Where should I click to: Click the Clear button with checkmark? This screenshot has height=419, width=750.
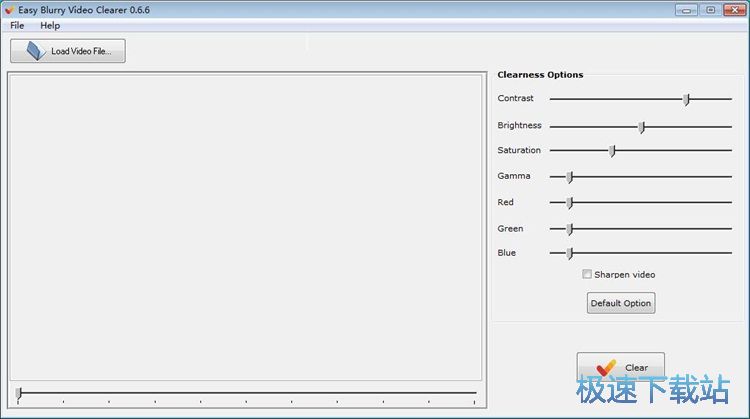[620, 367]
